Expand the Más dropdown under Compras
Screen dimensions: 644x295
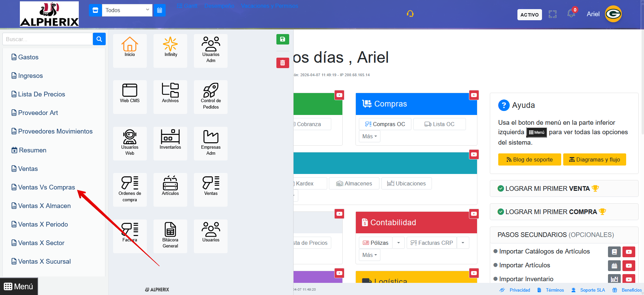pos(369,137)
